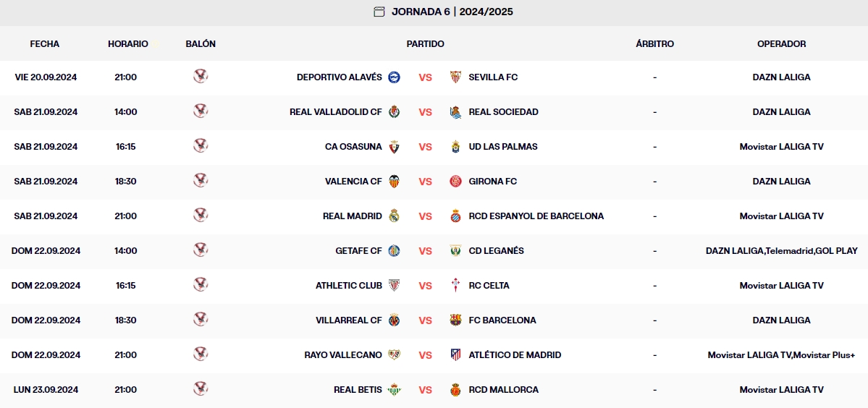Click the FC Barcelona club crest

(455, 320)
